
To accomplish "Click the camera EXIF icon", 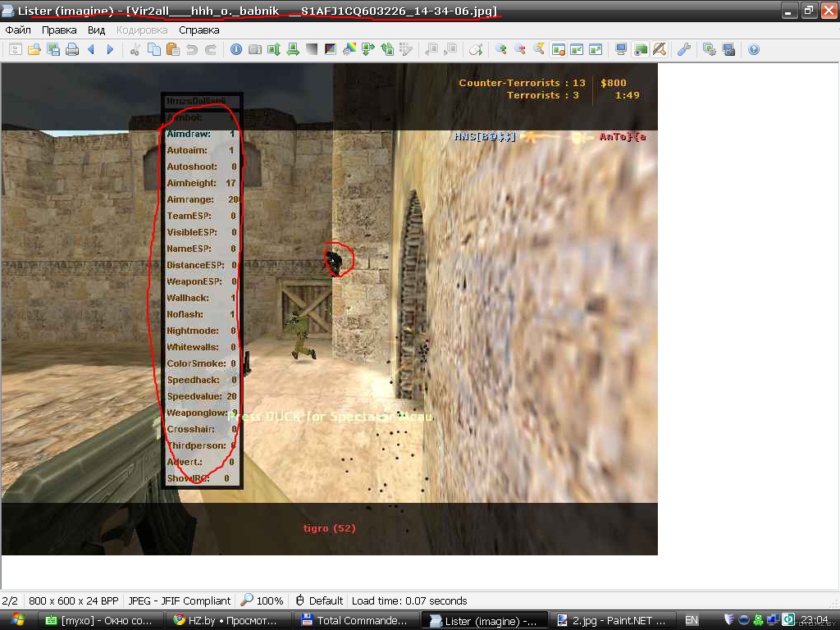I will click(x=255, y=50).
